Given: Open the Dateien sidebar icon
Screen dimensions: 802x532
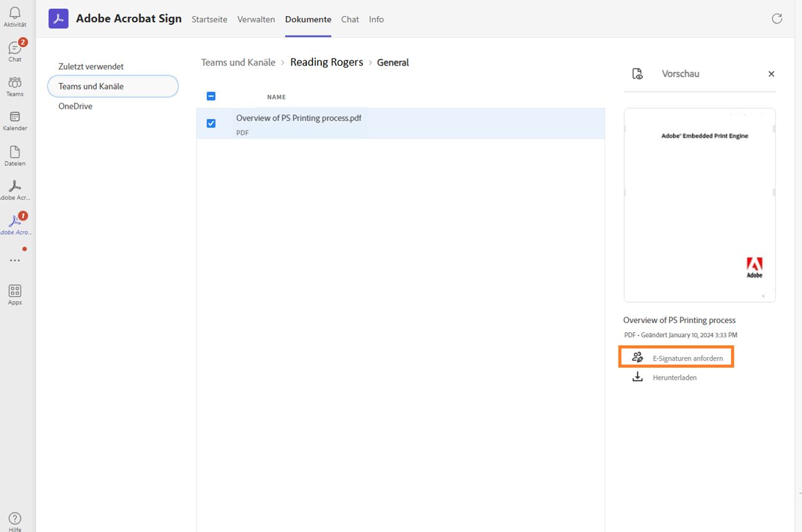Looking at the screenshot, I should point(15,152).
